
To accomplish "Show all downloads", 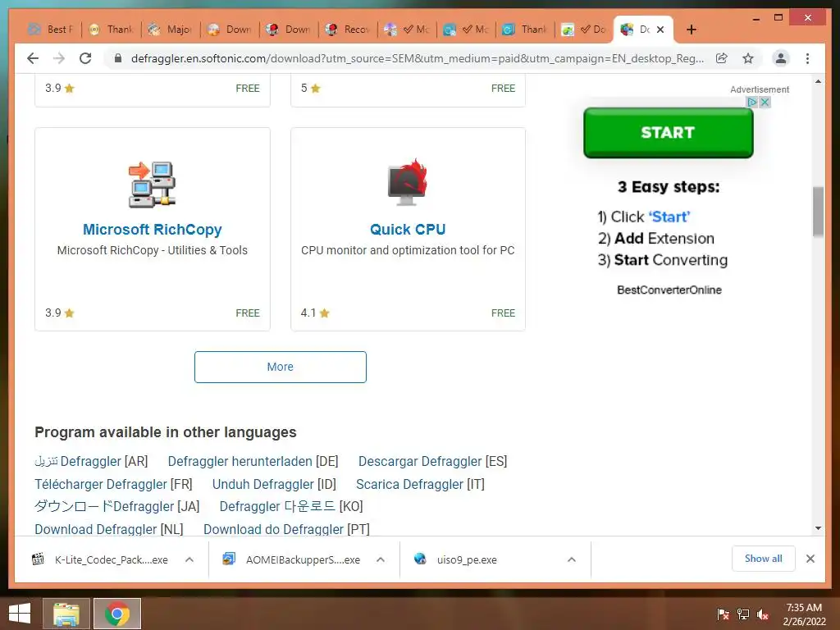I will click(x=764, y=559).
